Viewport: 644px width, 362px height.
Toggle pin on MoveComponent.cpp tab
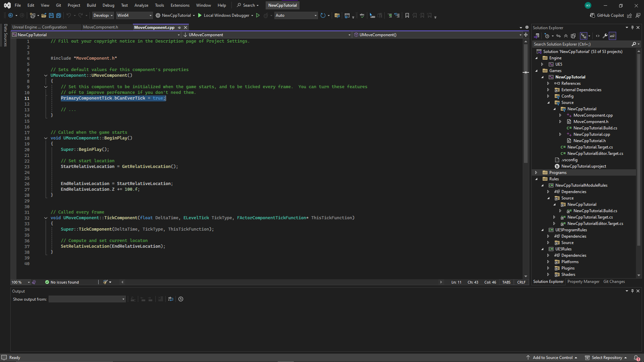[179, 27]
